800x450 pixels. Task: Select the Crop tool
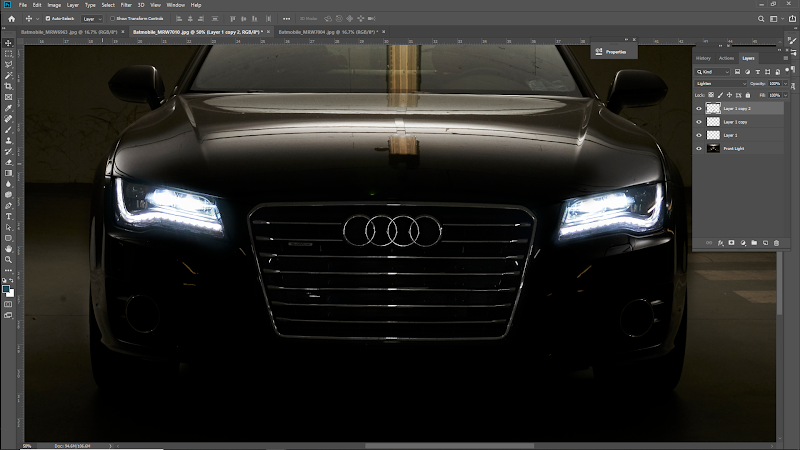8,86
